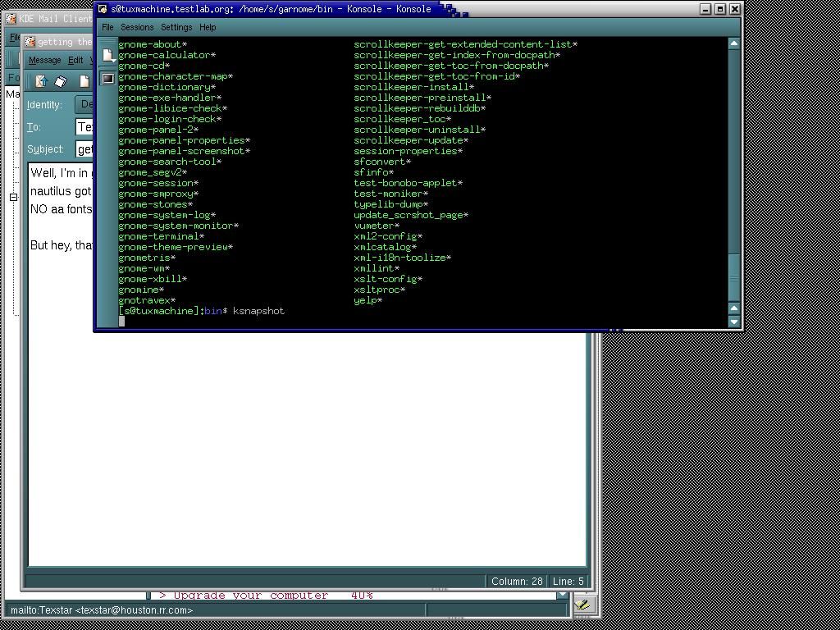Click 'gnotravex*' in the terminal listing
Image resolution: width=840 pixels, height=630 pixels.
(x=147, y=300)
